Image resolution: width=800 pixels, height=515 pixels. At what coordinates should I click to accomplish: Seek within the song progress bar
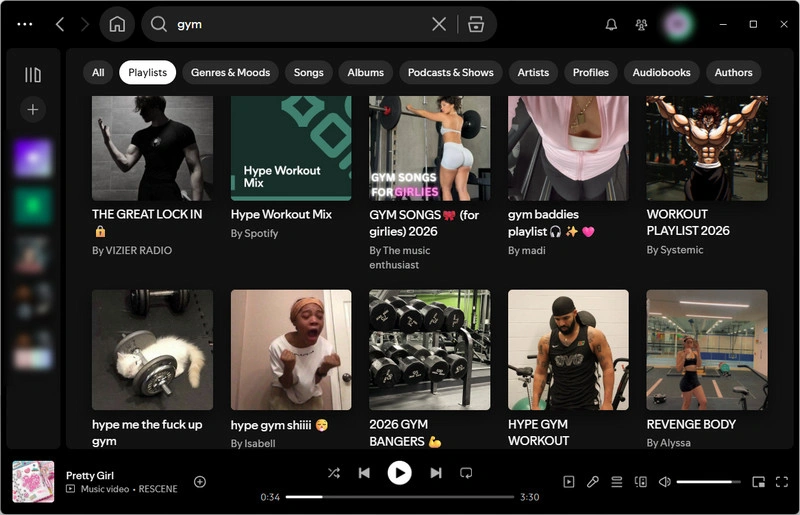pos(399,497)
